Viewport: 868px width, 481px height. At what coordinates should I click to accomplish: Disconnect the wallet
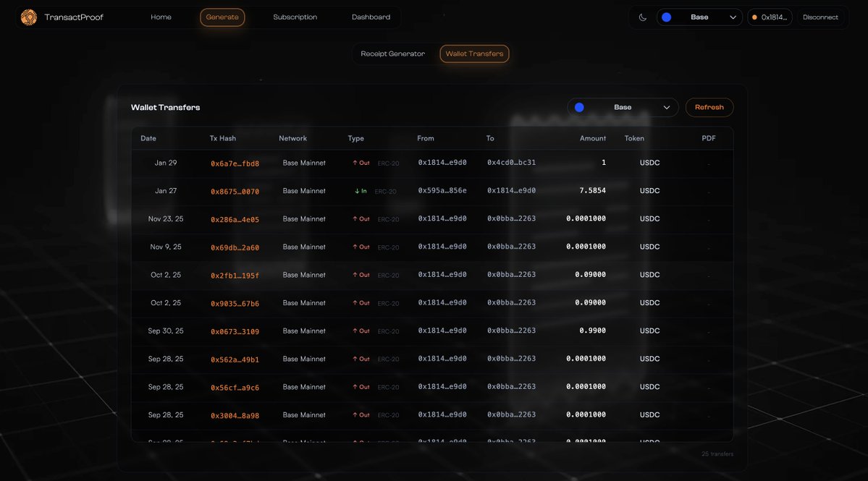click(x=819, y=17)
